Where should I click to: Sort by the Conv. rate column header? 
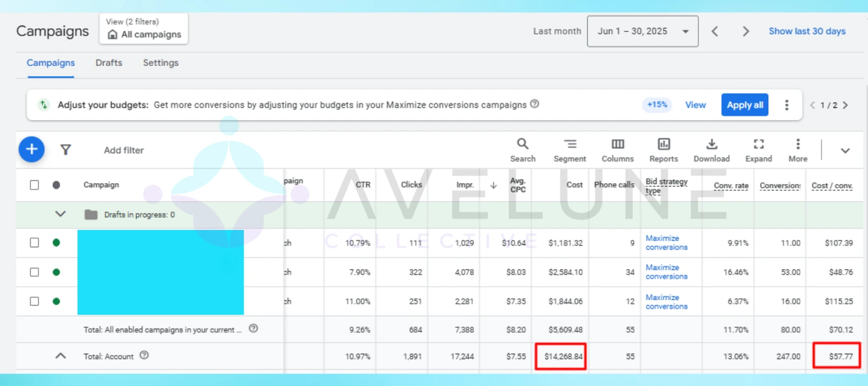coord(731,186)
